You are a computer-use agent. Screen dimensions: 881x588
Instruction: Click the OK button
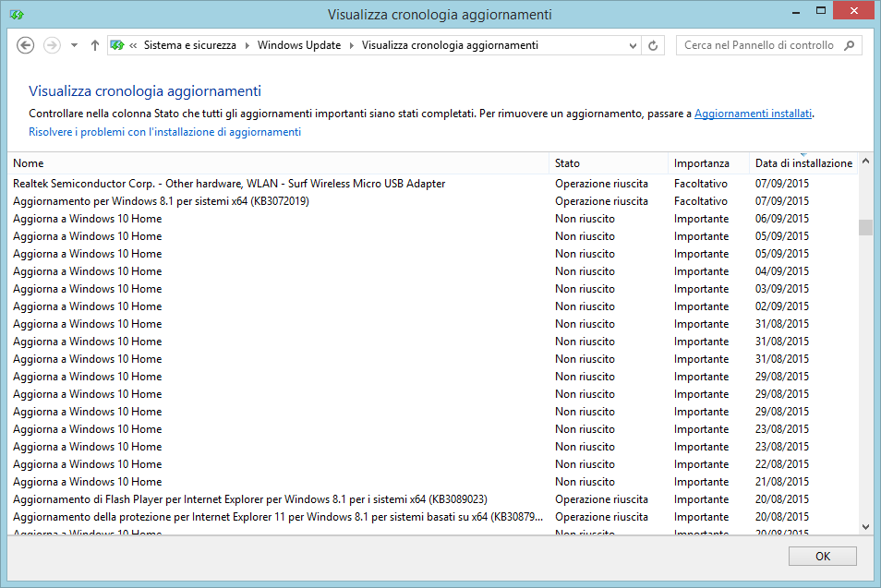coord(823,556)
